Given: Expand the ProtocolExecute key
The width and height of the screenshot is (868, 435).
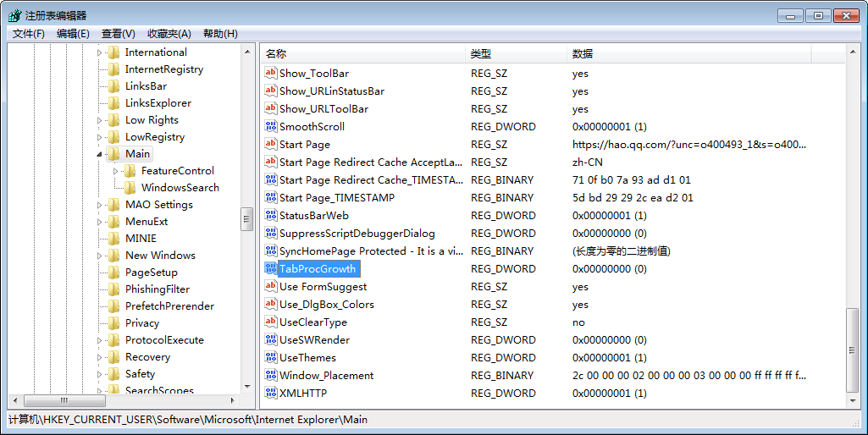Looking at the screenshot, I should coord(100,340).
